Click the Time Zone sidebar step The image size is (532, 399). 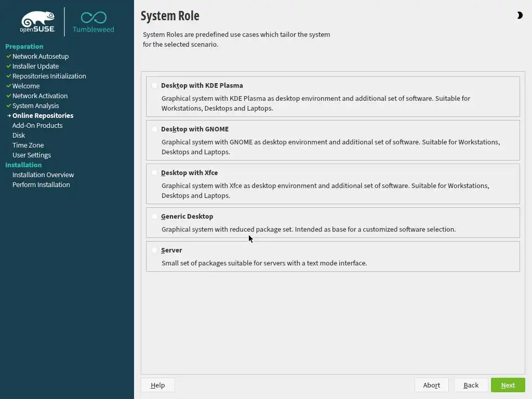(x=28, y=145)
